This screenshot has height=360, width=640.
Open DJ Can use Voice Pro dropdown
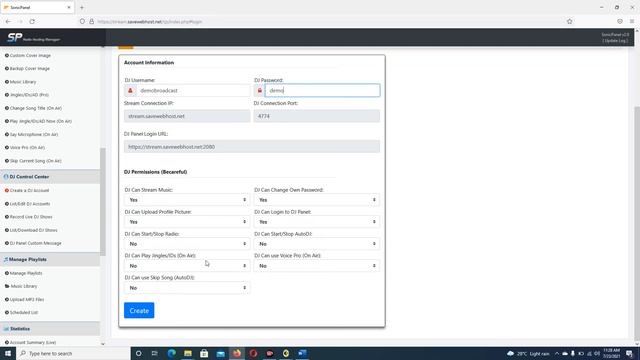(317, 266)
